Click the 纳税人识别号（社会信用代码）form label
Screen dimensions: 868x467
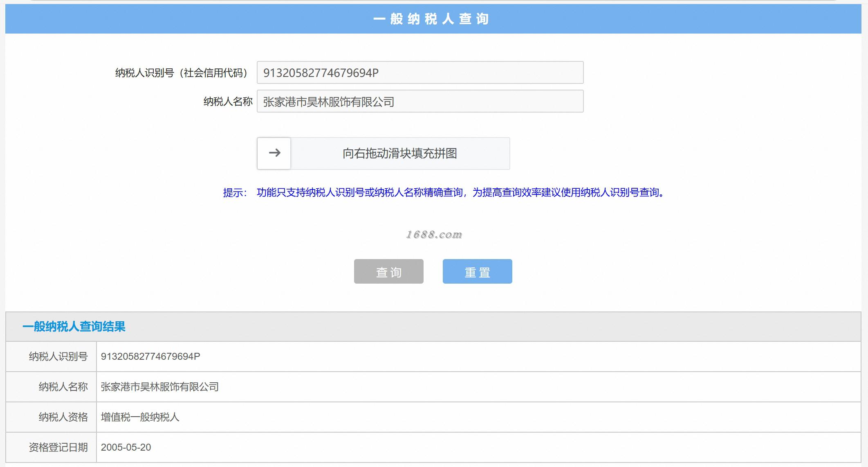pos(182,73)
